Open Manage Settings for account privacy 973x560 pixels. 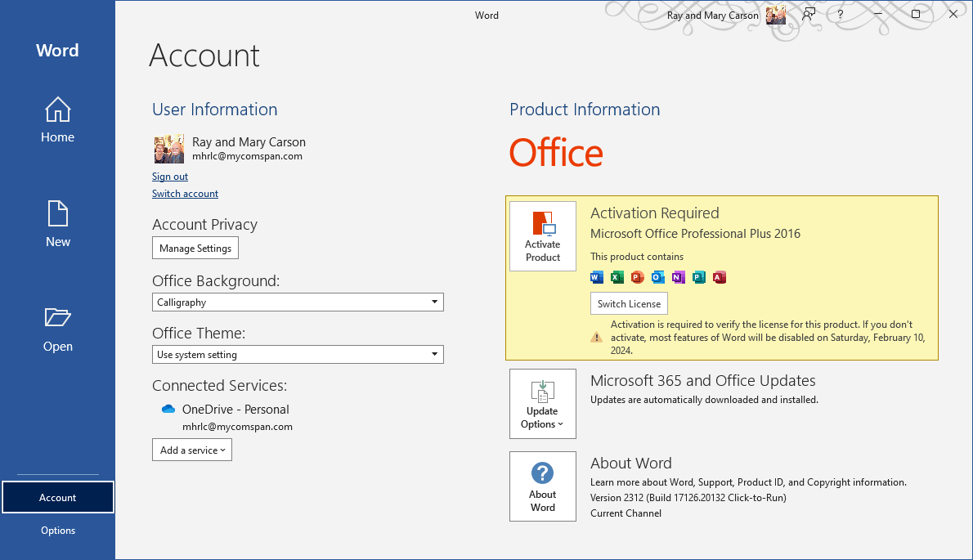click(195, 248)
